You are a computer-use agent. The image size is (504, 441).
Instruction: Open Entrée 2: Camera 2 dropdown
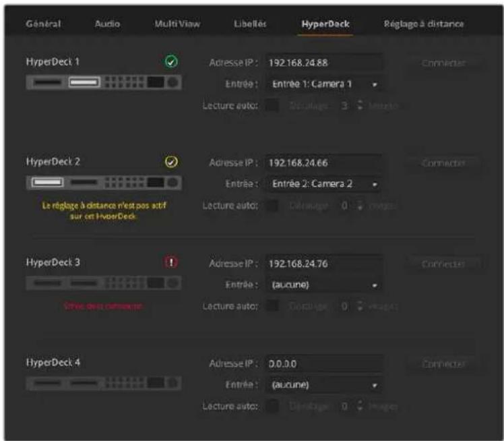(x=324, y=184)
